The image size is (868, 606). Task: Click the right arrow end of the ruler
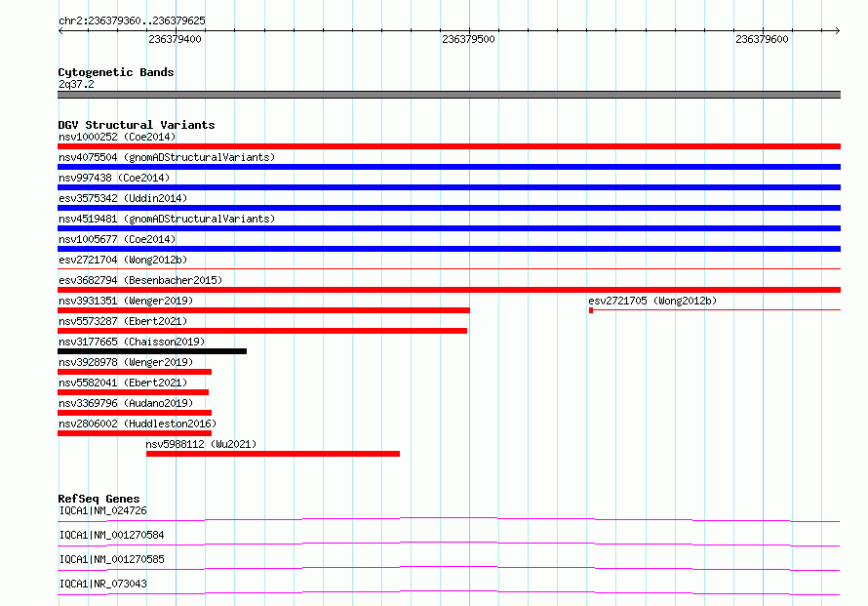pyautogui.click(x=838, y=30)
